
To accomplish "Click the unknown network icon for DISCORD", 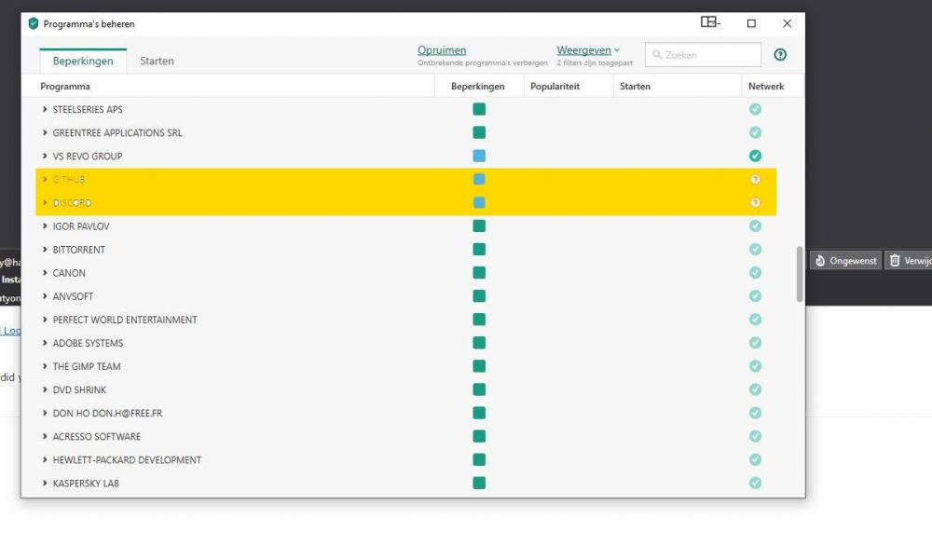I will pyautogui.click(x=755, y=202).
